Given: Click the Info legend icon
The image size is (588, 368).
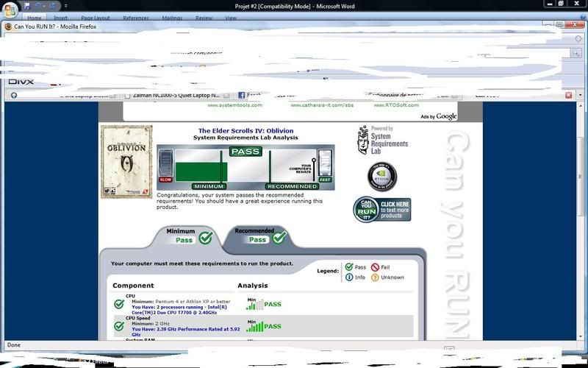Looking at the screenshot, I should [349, 277].
